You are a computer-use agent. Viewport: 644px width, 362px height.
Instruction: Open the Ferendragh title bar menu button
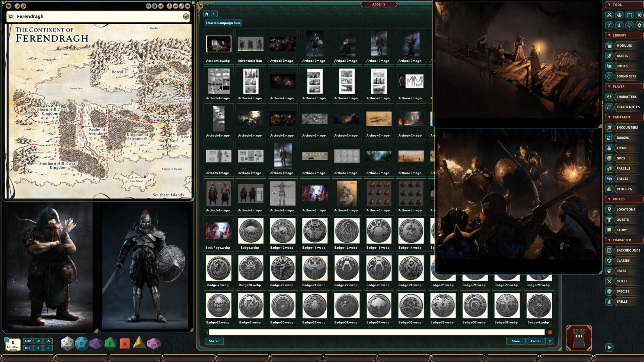(186, 16)
